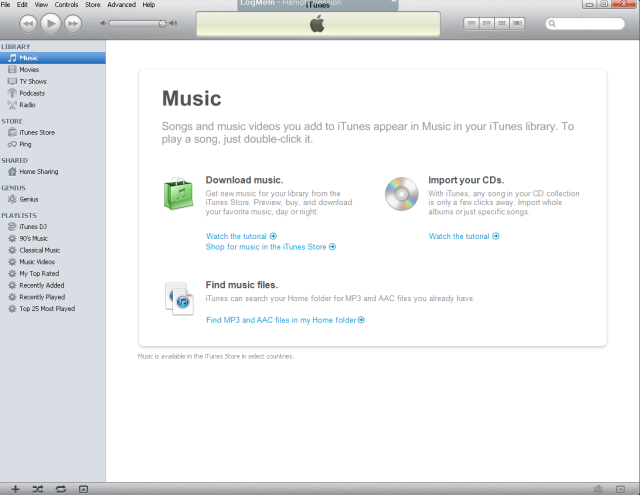Open Genius in the sidebar
Screen dimensions: 640x495
pos(53,200)
